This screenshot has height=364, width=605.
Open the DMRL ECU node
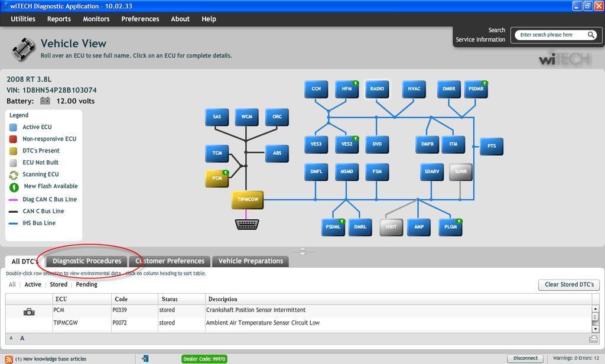click(360, 227)
